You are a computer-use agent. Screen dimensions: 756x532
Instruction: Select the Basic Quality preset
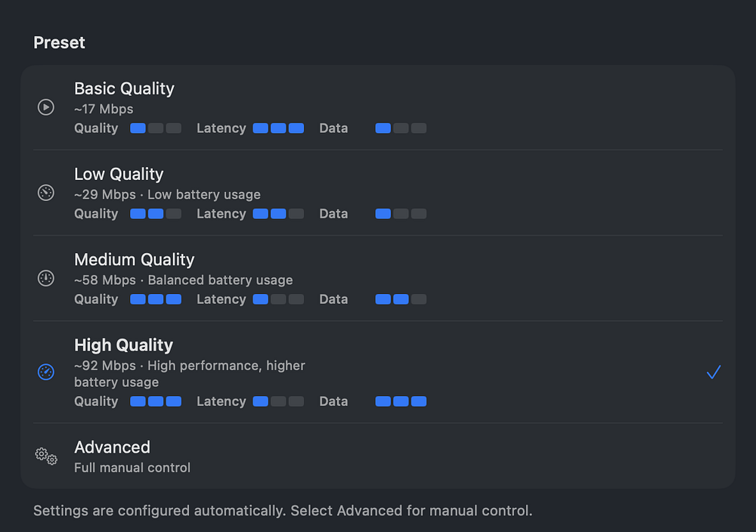point(124,89)
